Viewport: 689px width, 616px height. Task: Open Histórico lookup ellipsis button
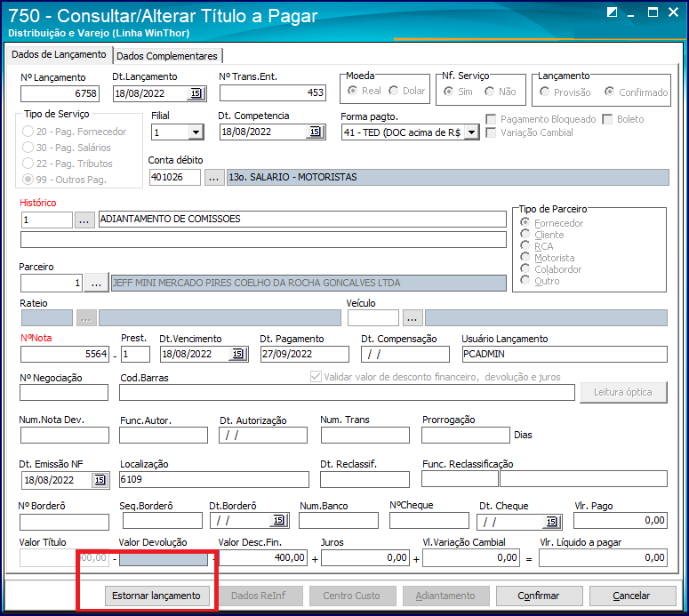(x=84, y=220)
